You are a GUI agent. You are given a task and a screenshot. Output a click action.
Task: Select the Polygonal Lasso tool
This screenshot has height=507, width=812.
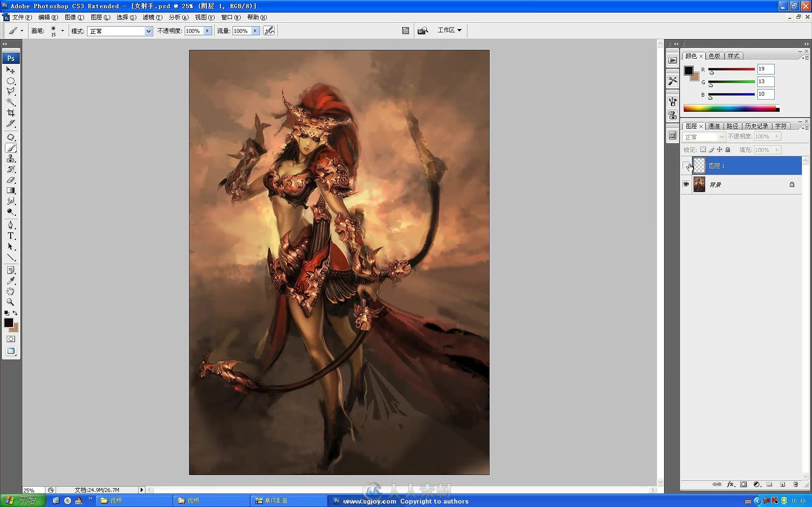click(x=10, y=91)
